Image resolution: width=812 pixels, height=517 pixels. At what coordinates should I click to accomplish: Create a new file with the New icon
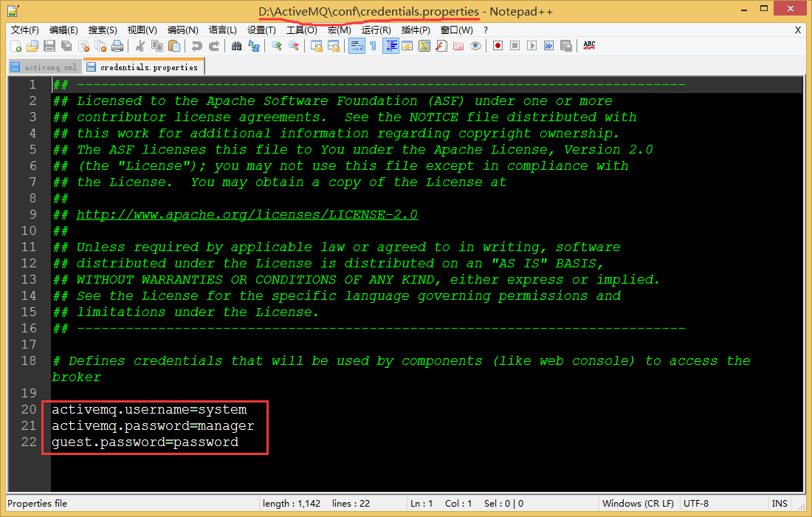(x=16, y=46)
